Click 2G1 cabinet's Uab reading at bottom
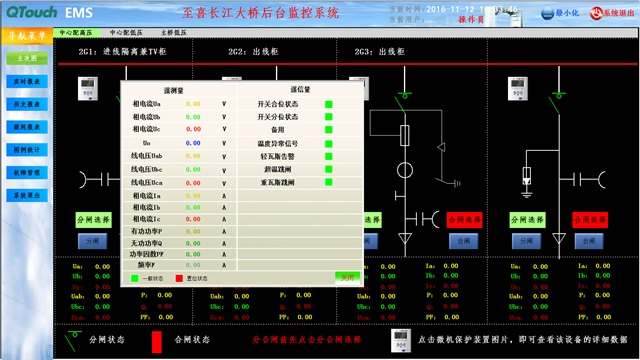Image resolution: width=640 pixels, height=360 pixels. click(x=102, y=296)
